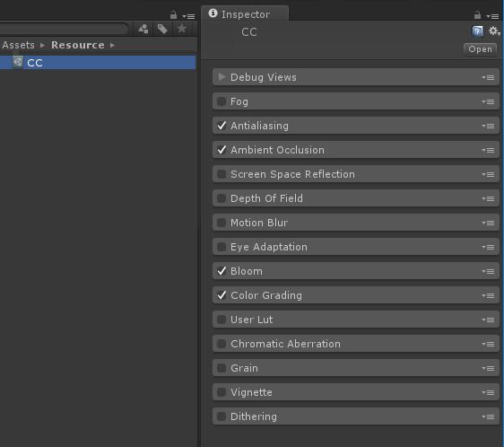This screenshot has height=447, width=504.
Task: Click the Open button
Action: (x=480, y=49)
